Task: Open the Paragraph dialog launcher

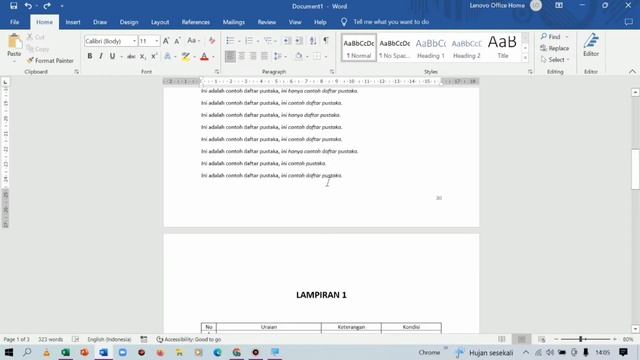Action: pos(332,72)
